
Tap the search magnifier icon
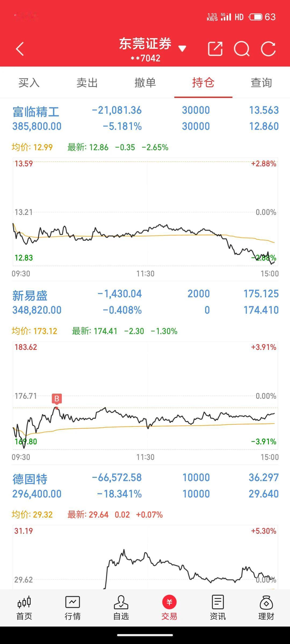(x=242, y=49)
